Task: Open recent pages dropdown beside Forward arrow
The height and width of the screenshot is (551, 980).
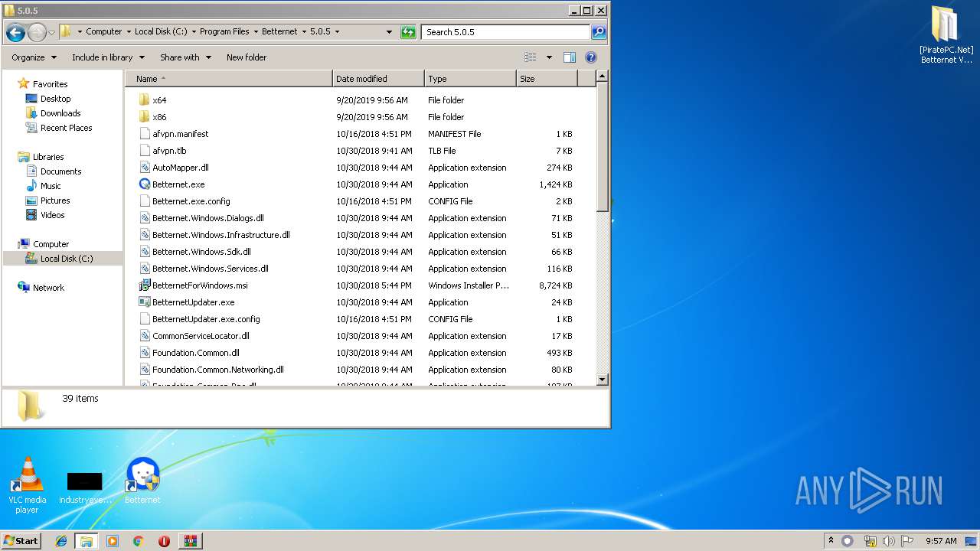Action: (x=51, y=32)
